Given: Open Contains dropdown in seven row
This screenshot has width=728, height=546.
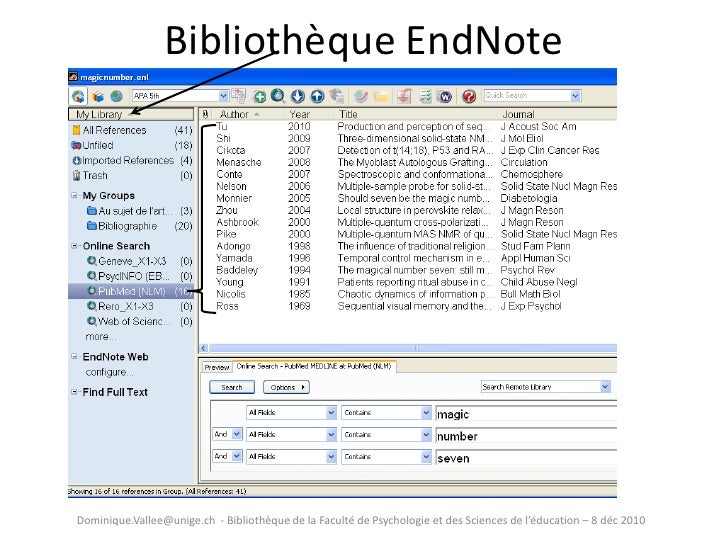Looking at the screenshot, I should (426, 457).
